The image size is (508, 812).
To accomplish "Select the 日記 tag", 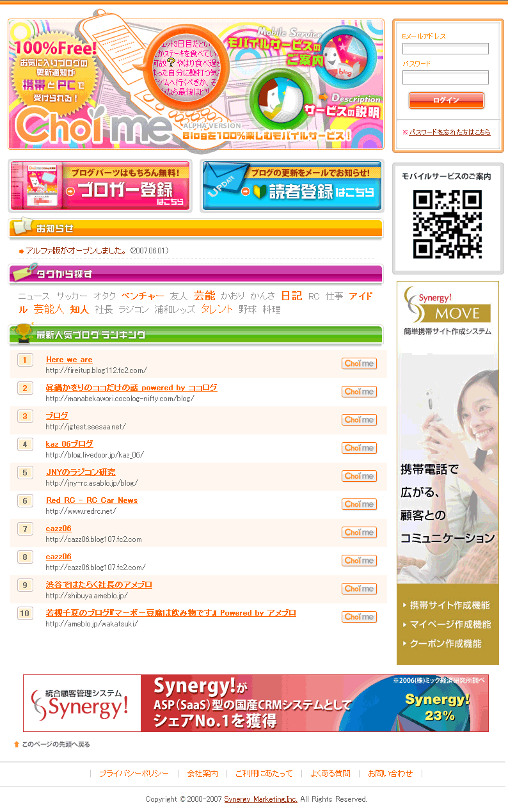I will point(292,296).
